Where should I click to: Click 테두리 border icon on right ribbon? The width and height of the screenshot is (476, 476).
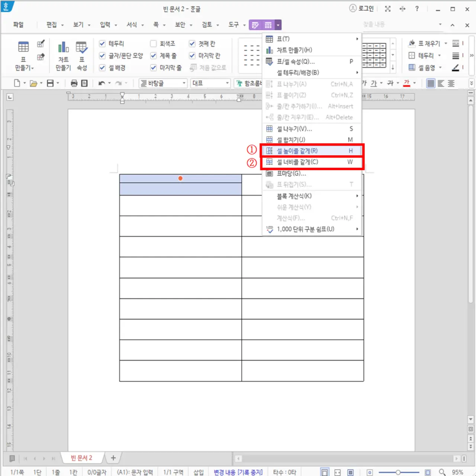412,55
